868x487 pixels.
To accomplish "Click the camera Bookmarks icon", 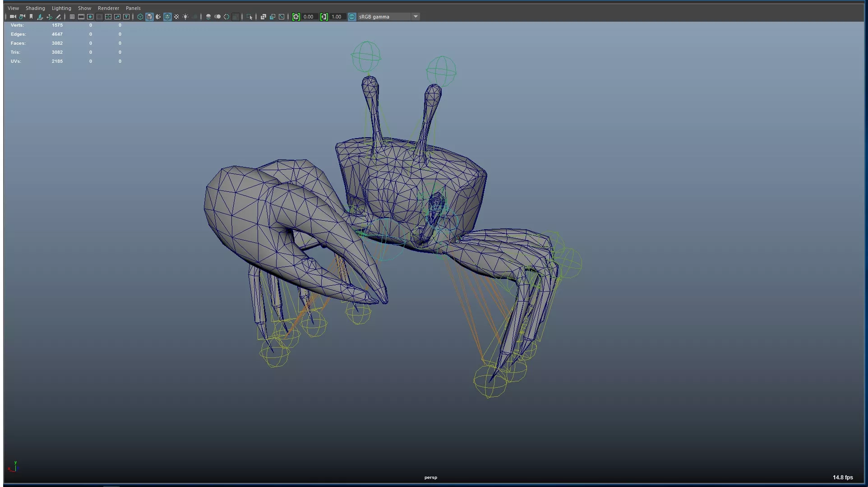I will tap(31, 17).
